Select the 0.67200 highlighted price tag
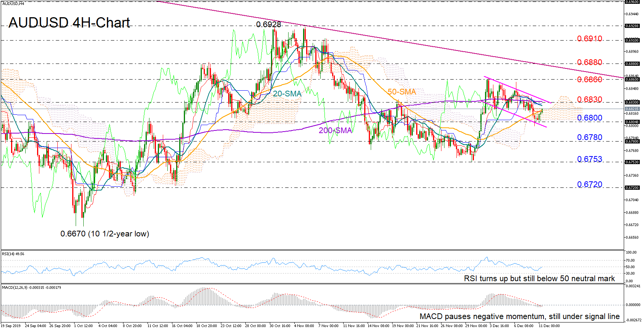Screen dimensions: 644x329 (632, 188)
